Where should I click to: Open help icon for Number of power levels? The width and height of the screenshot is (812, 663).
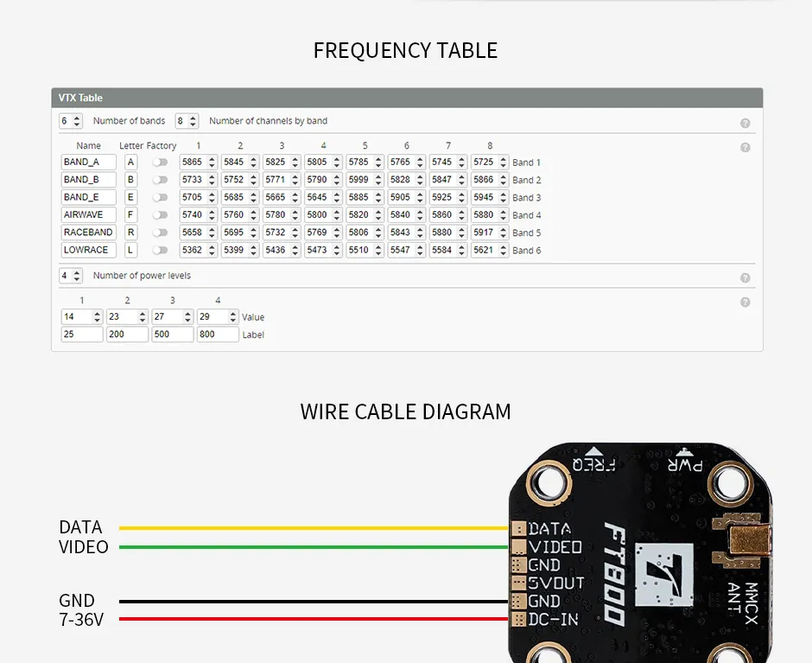pos(745,278)
